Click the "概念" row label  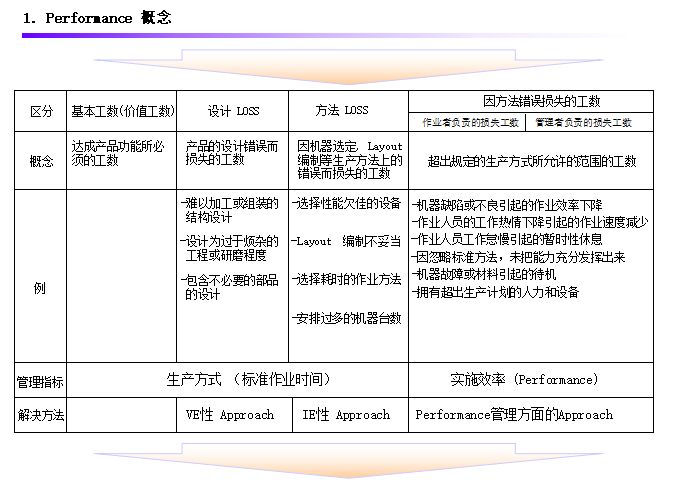[40, 161]
